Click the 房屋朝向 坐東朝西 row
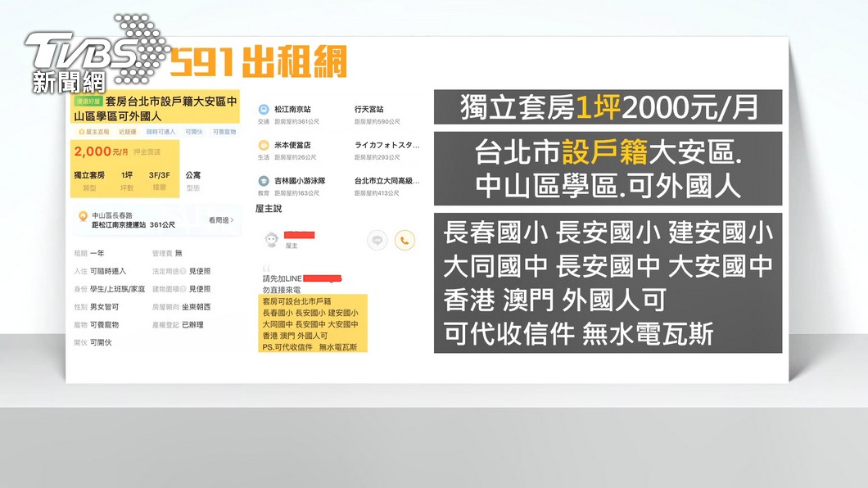 (x=182, y=306)
